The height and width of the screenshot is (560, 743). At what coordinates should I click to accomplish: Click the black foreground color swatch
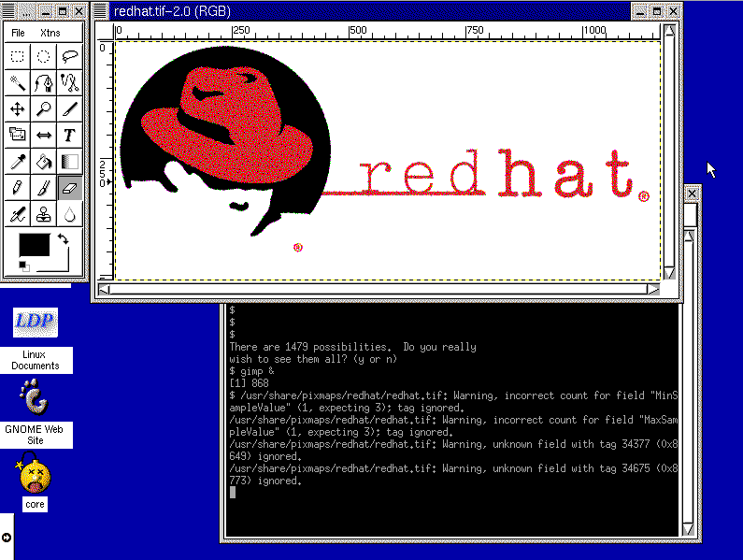pos(33,245)
